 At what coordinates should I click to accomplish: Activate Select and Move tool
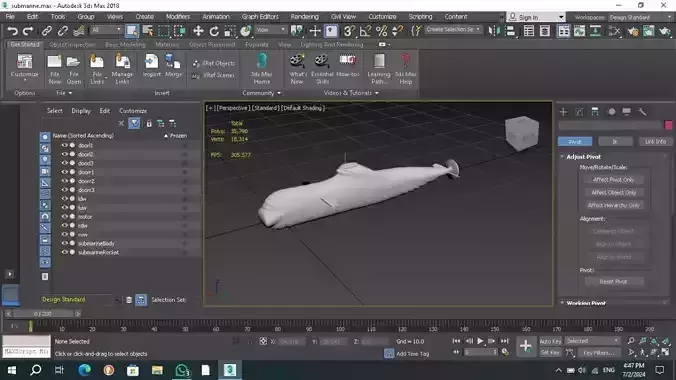coord(198,31)
